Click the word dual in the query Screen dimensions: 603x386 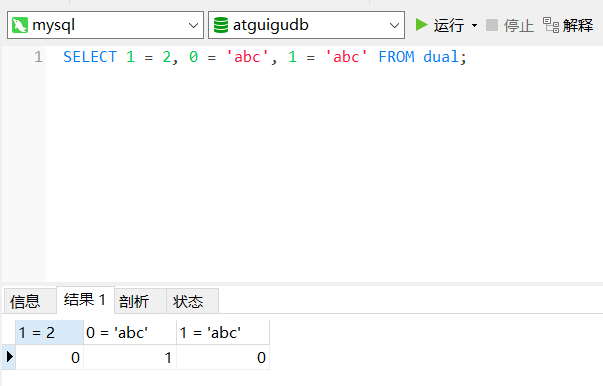tap(441, 57)
